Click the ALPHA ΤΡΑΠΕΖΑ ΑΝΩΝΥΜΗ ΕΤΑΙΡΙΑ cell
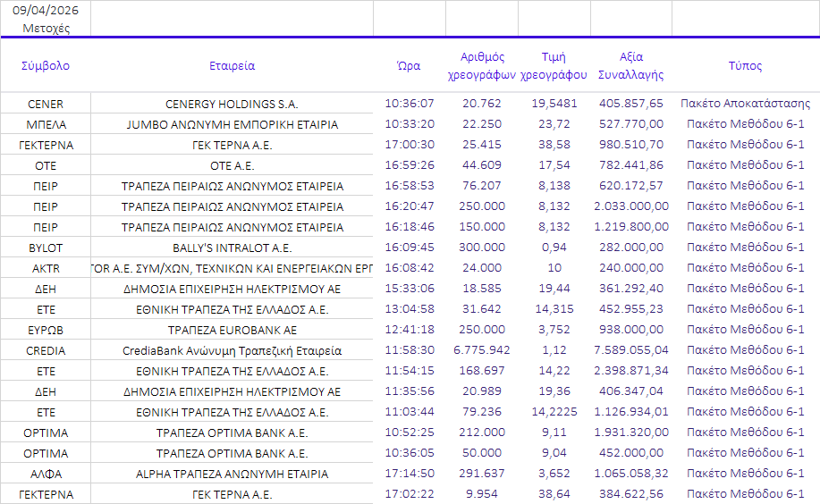820x504 pixels. (232, 474)
